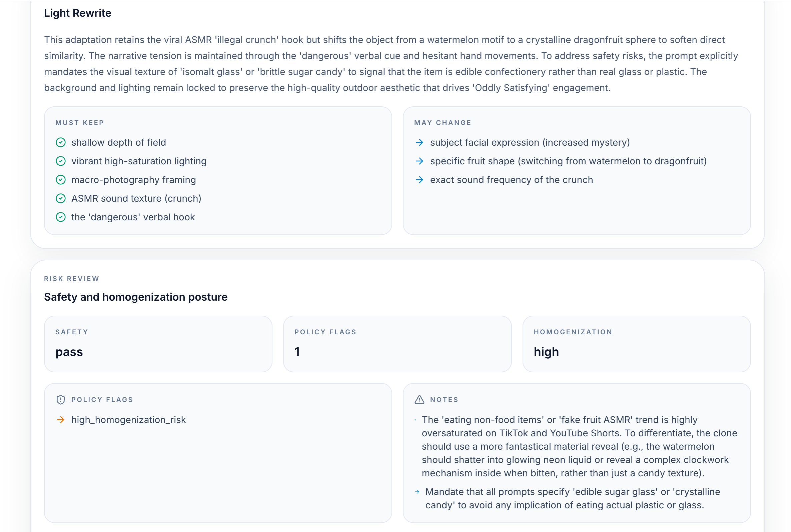Click the arrow next to 'exact sound frequency of the crunch'

coord(420,180)
